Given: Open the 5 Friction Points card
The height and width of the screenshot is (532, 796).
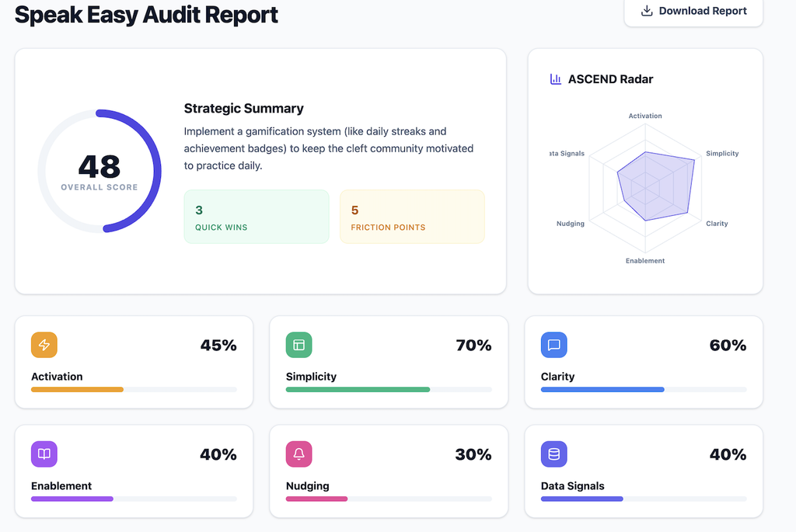Looking at the screenshot, I should tap(412, 217).
